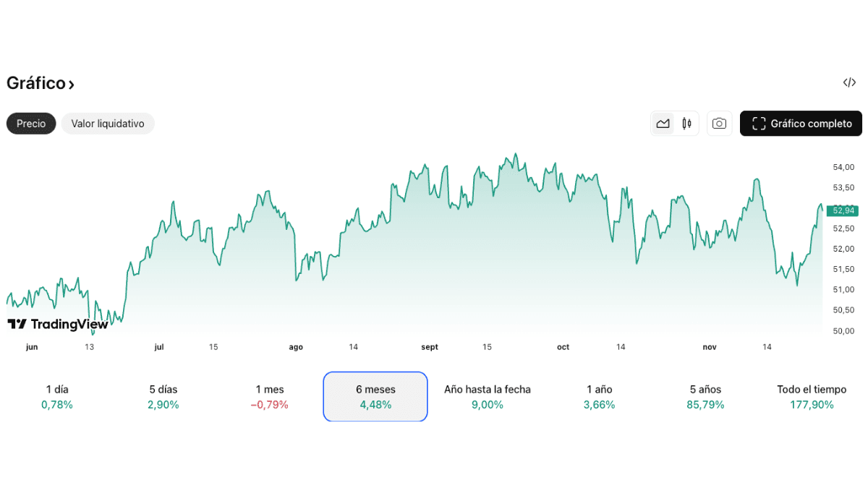Switch to candlestick chart view
Viewport: 868px width, 488px height.
coord(686,123)
